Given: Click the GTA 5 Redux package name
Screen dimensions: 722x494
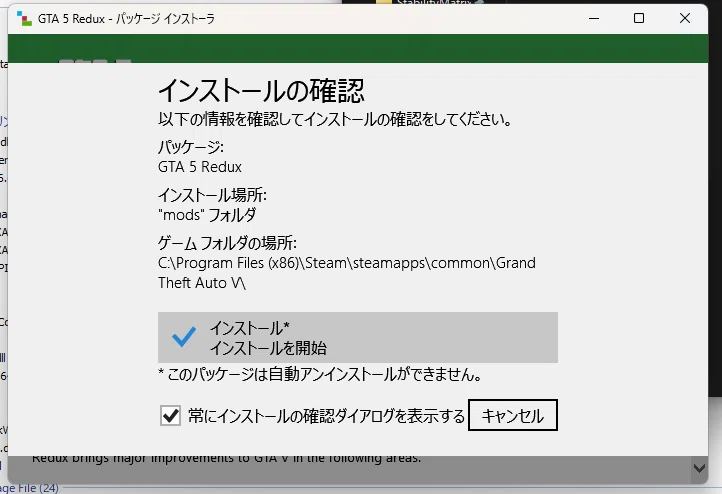Looking at the screenshot, I should click(x=200, y=167).
